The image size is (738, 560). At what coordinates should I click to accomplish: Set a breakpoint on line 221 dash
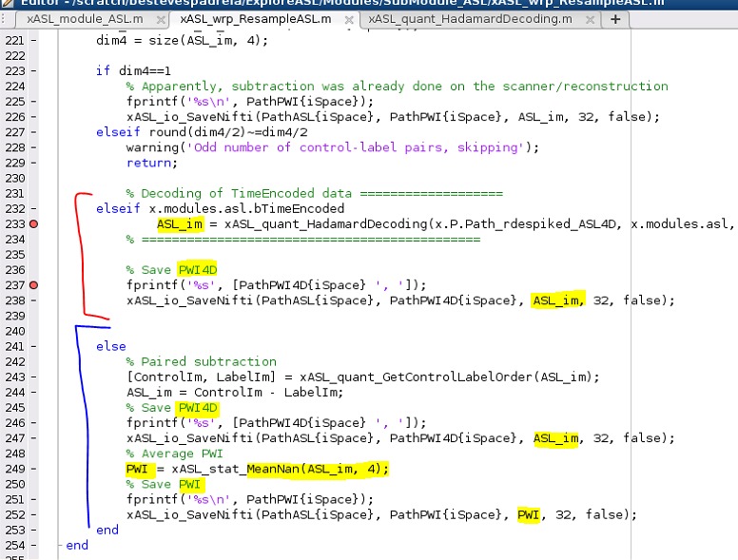[34, 41]
